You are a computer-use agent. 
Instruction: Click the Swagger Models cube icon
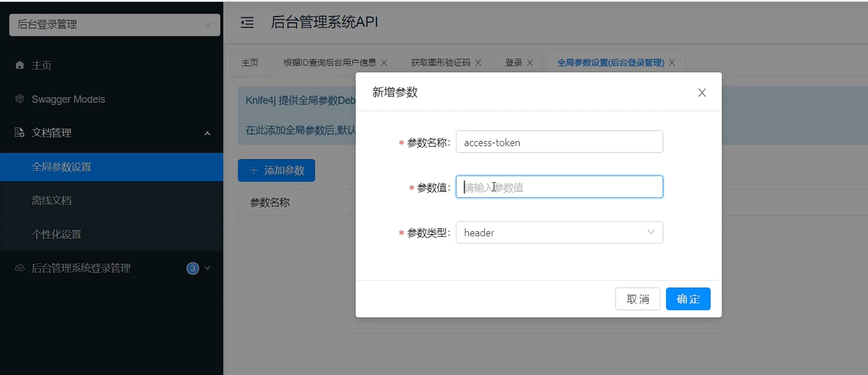click(x=19, y=99)
